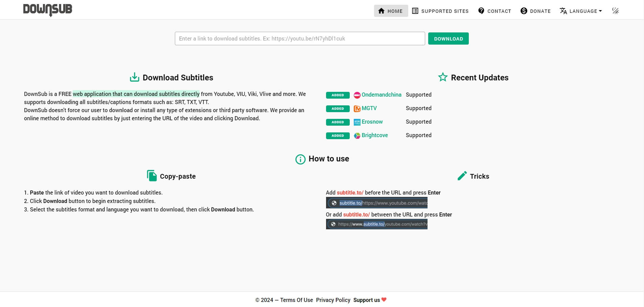Click the ADDED badge beside Brightcove
This screenshot has height=307, width=644.
338,135
